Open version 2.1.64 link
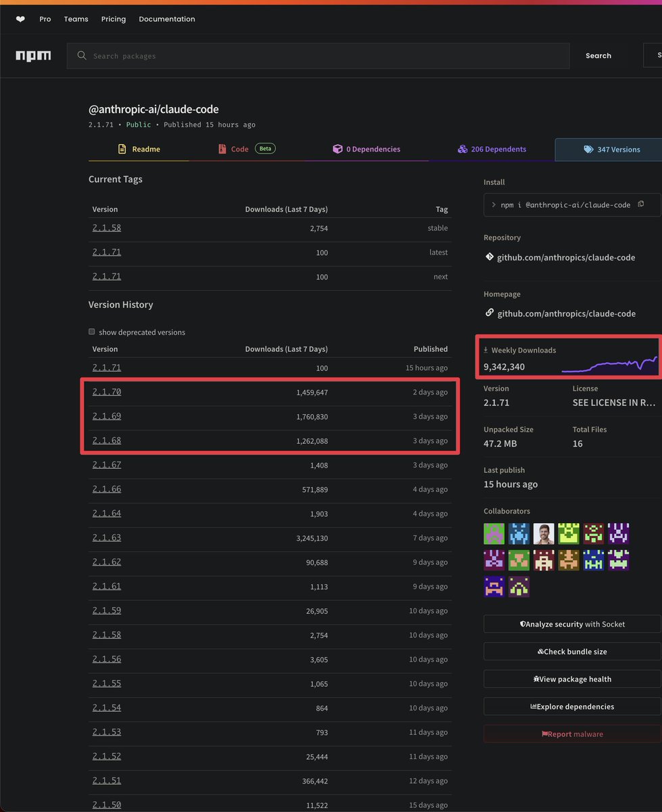 pos(107,514)
